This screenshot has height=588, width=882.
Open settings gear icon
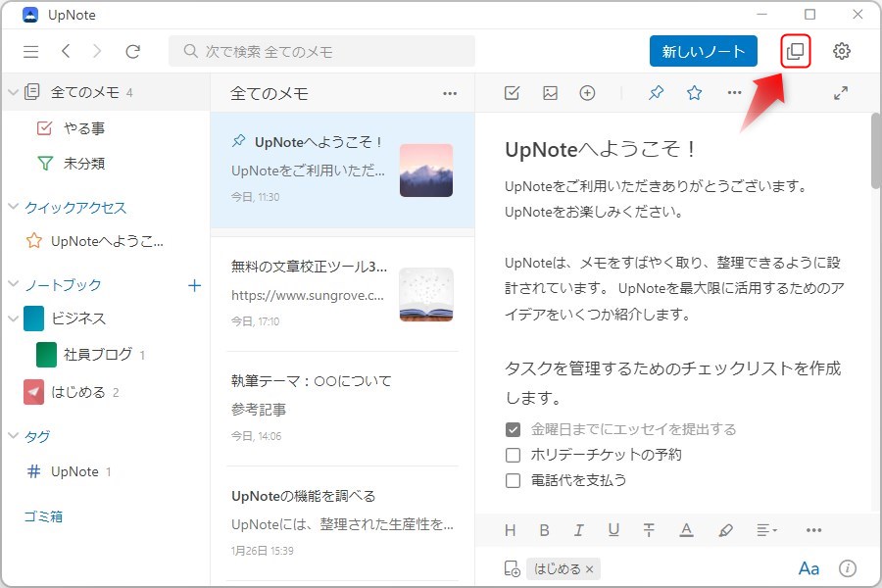[842, 51]
